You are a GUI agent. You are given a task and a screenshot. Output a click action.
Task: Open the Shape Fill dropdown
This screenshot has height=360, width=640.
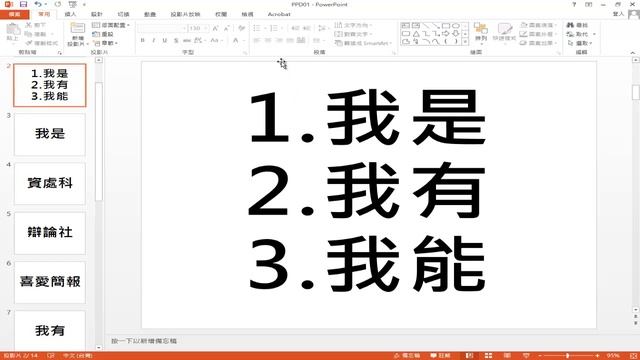click(539, 25)
